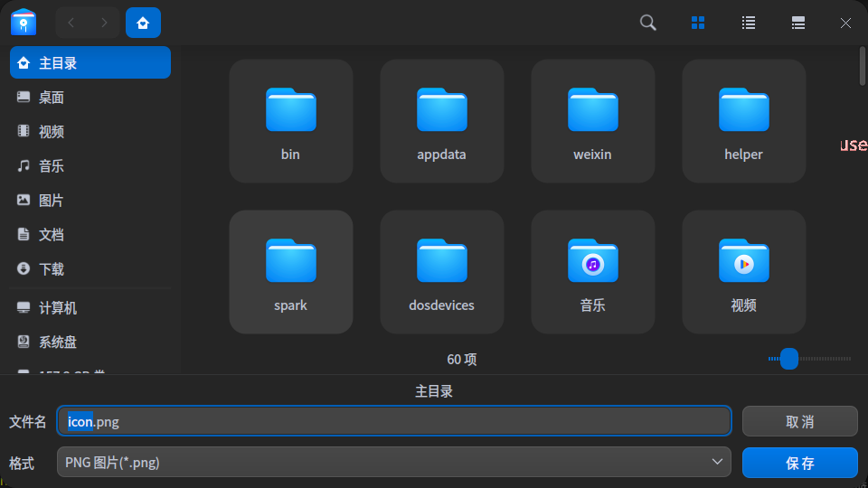Image resolution: width=868 pixels, height=488 pixels.
Task: Click the home path button
Action: 143,23
